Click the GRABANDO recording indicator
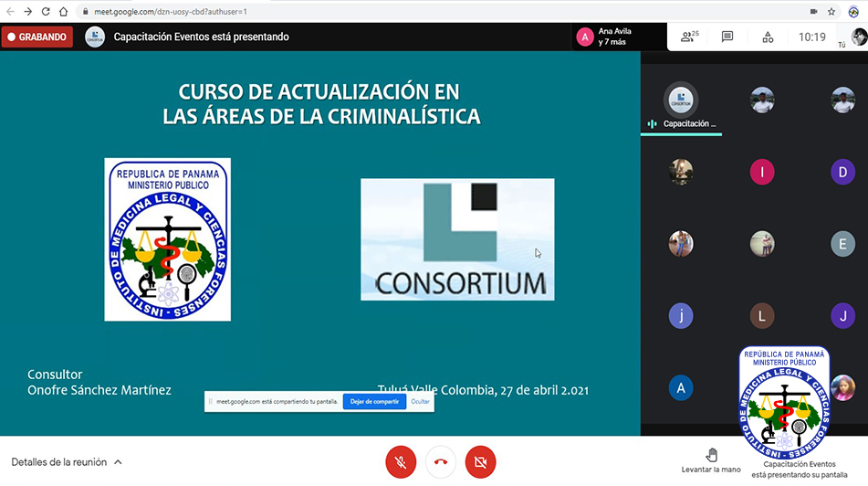Viewport: 868px width, 486px height. tap(37, 37)
